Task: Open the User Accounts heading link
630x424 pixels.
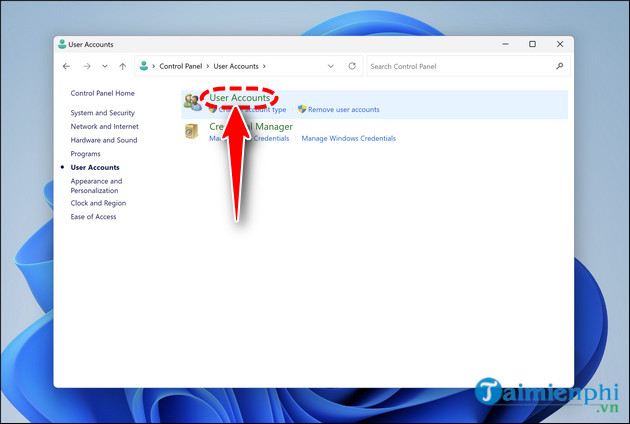Action: pyautogui.click(x=239, y=98)
